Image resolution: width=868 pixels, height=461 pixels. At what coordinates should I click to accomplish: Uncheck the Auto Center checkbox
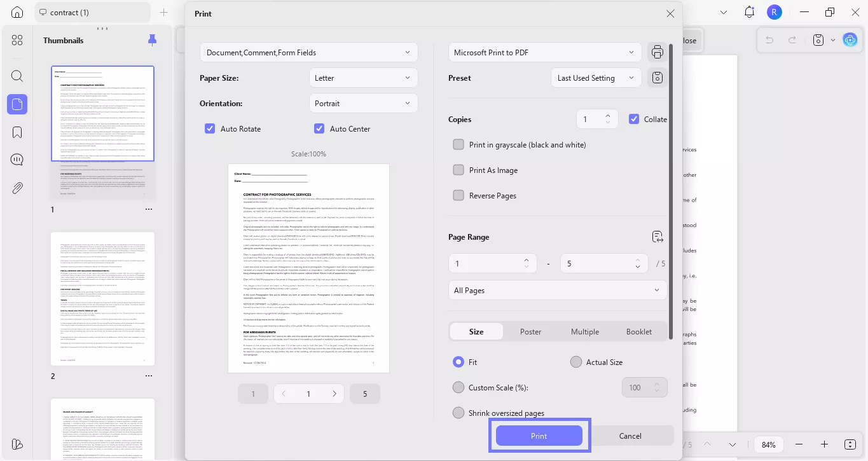pyautogui.click(x=319, y=128)
